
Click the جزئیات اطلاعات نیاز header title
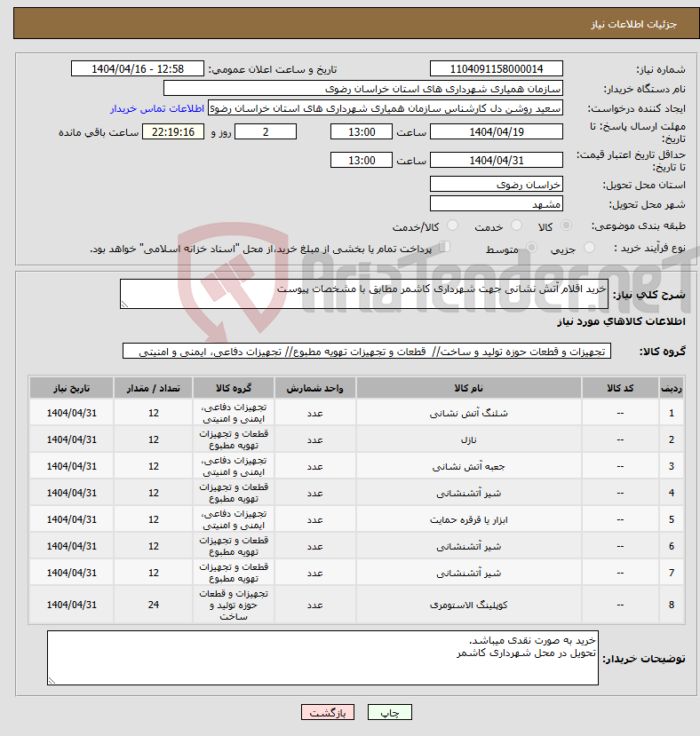633,24
